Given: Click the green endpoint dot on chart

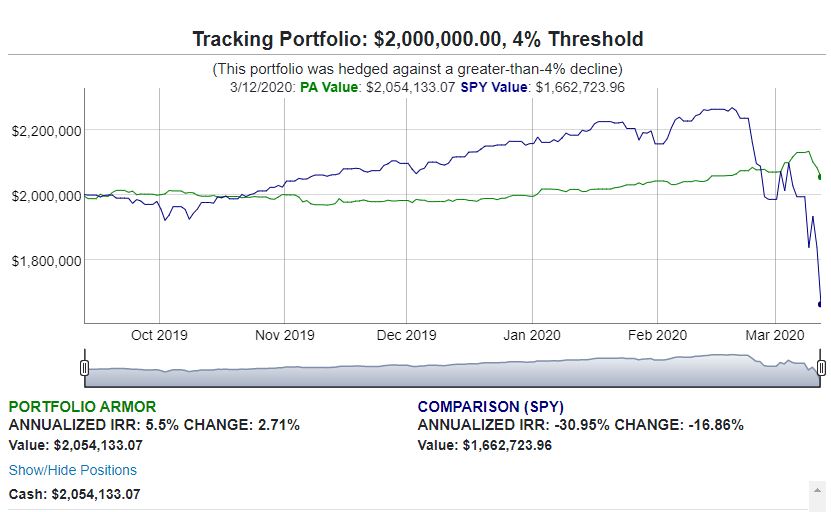Looking at the screenshot, I should pyautogui.click(x=820, y=177).
